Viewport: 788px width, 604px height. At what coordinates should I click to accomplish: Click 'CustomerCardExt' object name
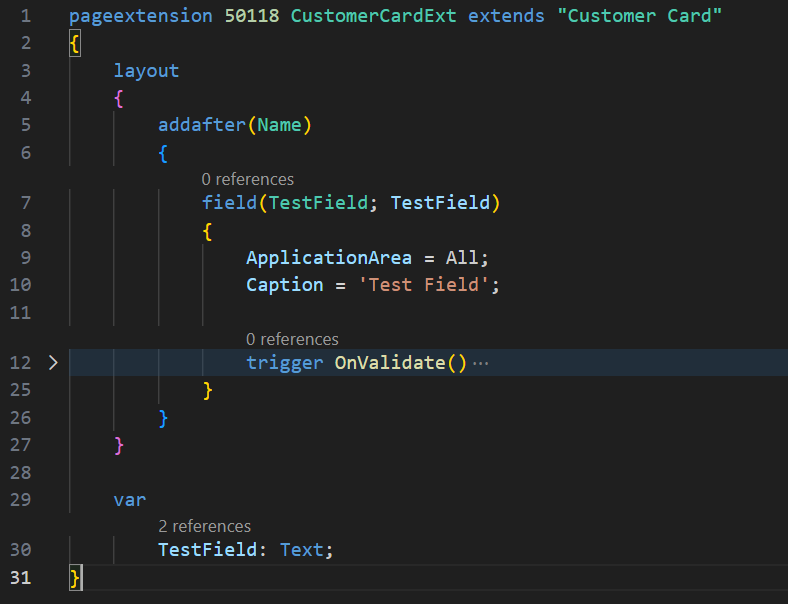click(x=374, y=17)
